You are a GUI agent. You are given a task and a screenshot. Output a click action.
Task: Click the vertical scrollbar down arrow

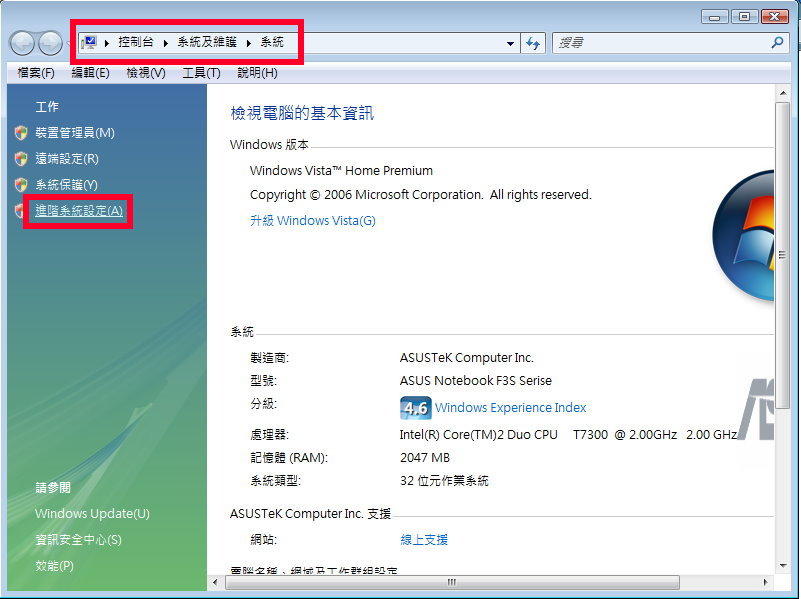click(782, 566)
